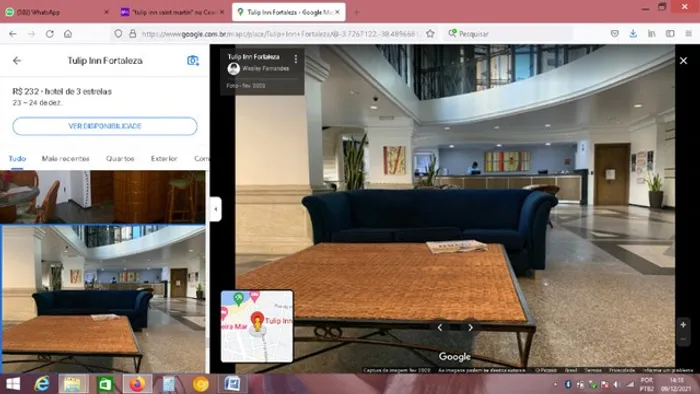Click the volume speaker tray icon

(x=617, y=384)
